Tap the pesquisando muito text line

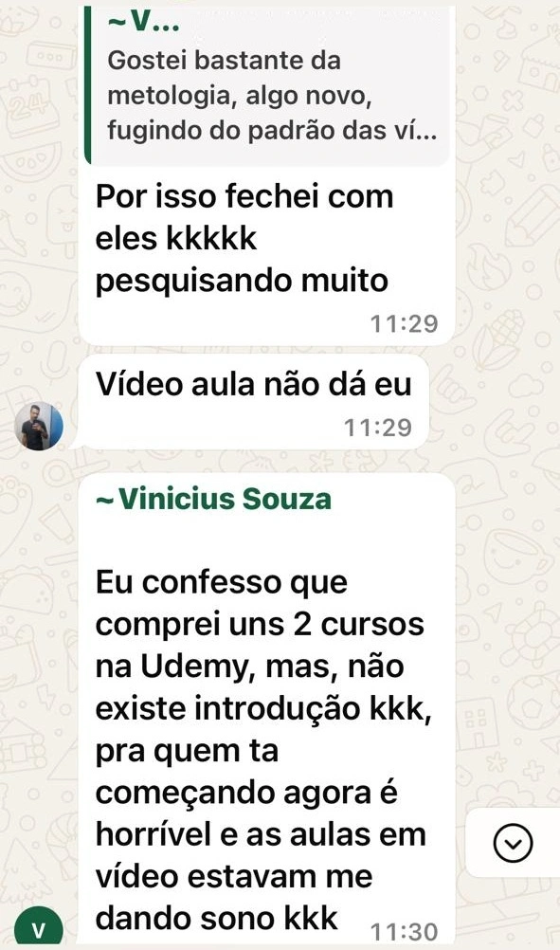pyautogui.click(x=242, y=282)
